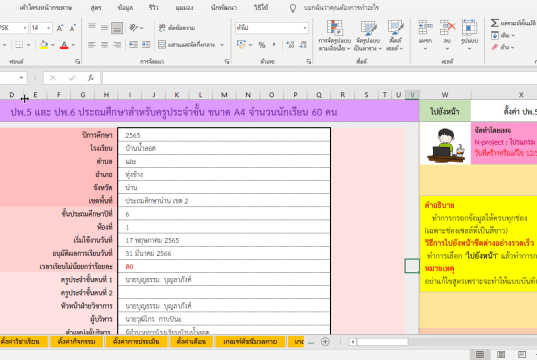Viewport: 537px width, 360px height.
Task: Click the green ไปยังหน้า cell button
Action: coord(445,111)
